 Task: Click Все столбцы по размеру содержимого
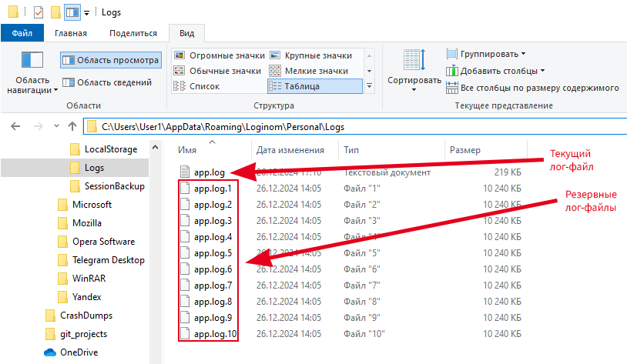pos(532,88)
